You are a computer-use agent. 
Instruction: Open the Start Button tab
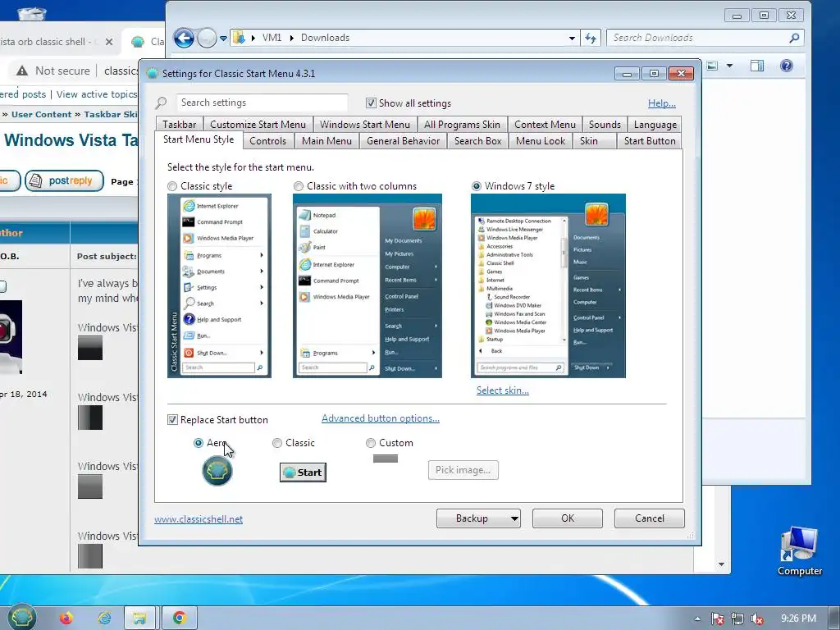pyautogui.click(x=650, y=141)
